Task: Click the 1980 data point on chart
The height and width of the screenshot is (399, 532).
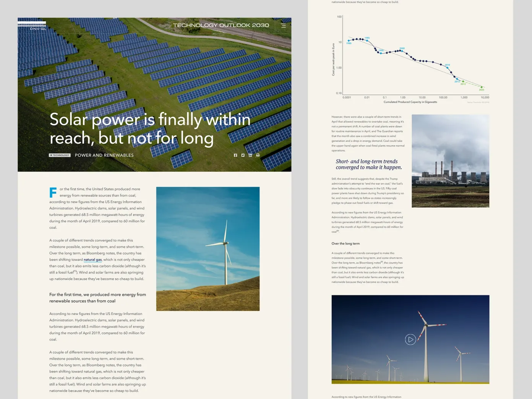Action: click(349, 41)
